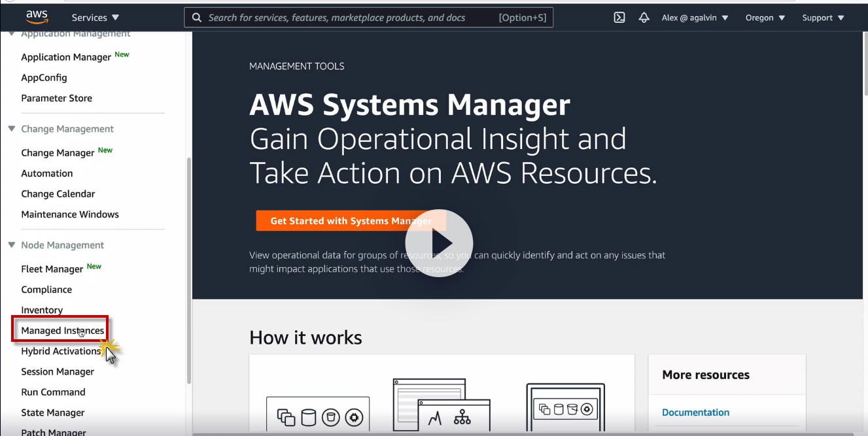868x436 pixels.
Task: Focus the services search input field
Action: 369,18
